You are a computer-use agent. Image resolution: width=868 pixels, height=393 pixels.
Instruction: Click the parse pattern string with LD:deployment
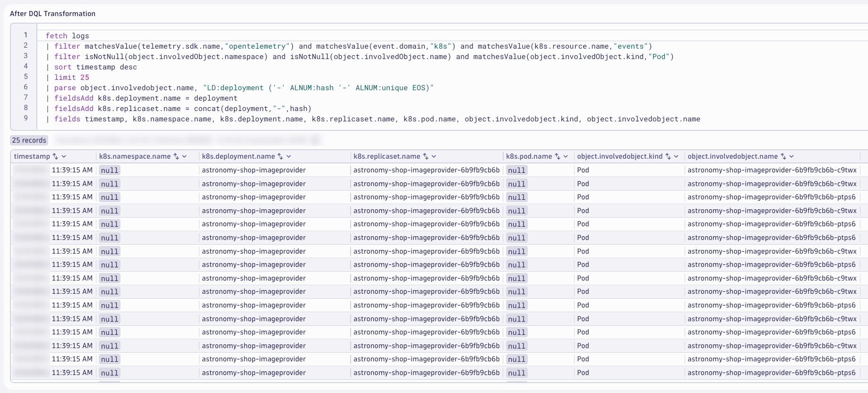[x=318, y=88]
